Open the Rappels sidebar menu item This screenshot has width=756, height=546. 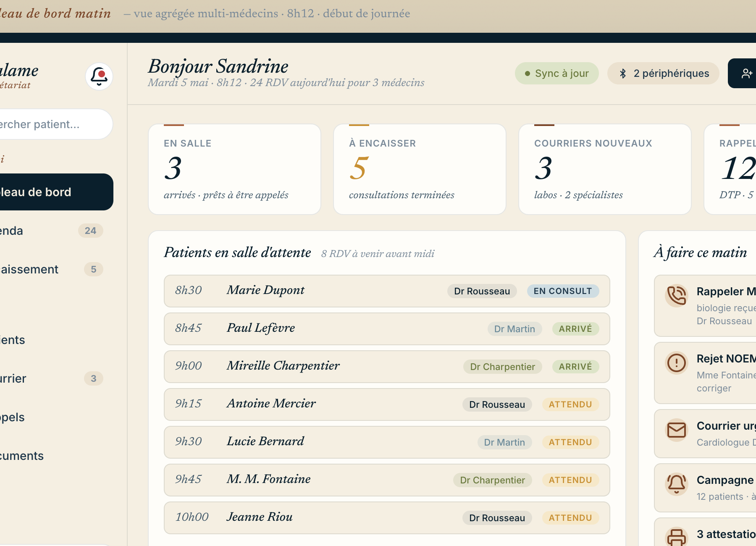pos(52,417)
